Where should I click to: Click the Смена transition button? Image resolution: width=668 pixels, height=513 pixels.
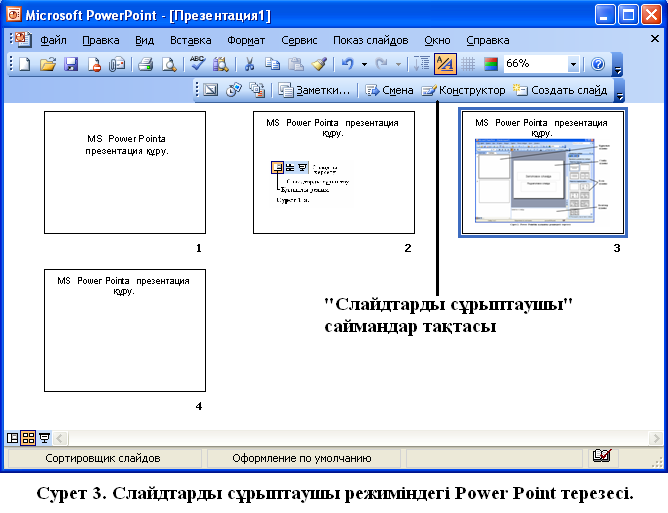[x=389, y=90]
